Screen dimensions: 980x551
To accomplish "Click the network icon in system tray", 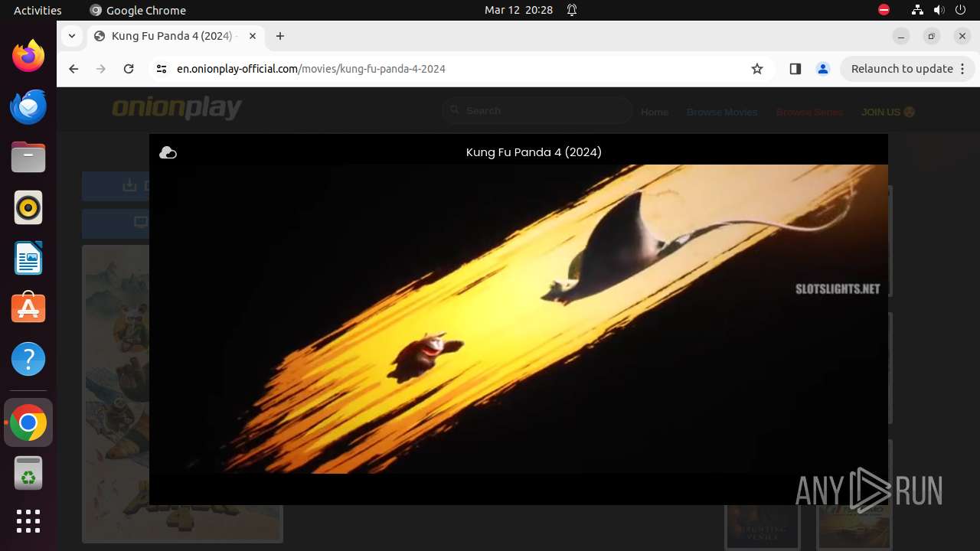I will pos(917,10).
